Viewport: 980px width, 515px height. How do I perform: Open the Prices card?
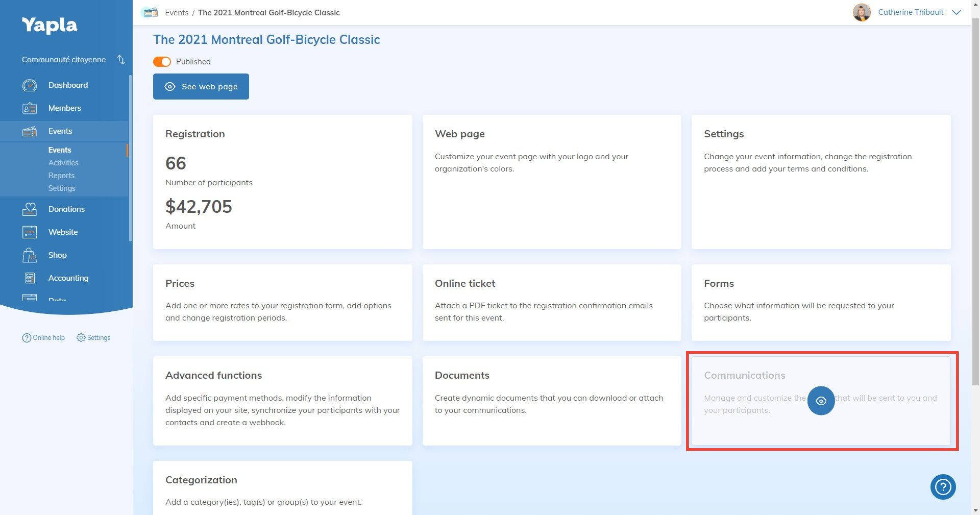click(282, 302)
